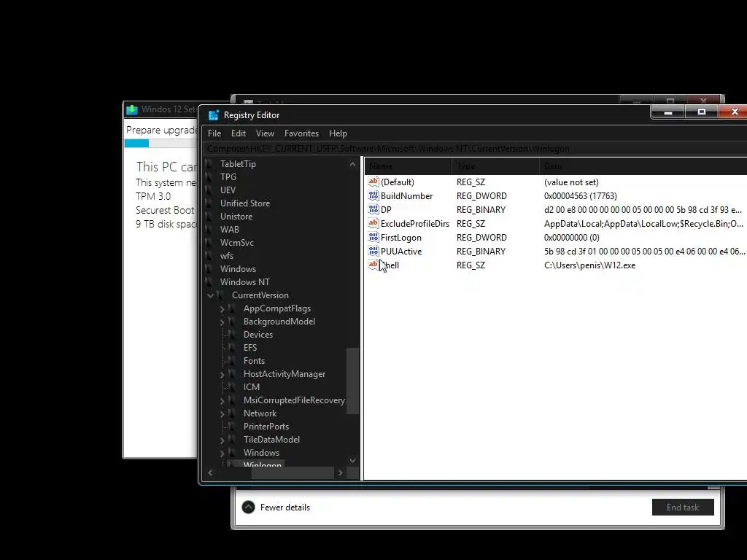Click the Shell string value icon
Screen dimensions: 747x560
[x=373, y=264]
